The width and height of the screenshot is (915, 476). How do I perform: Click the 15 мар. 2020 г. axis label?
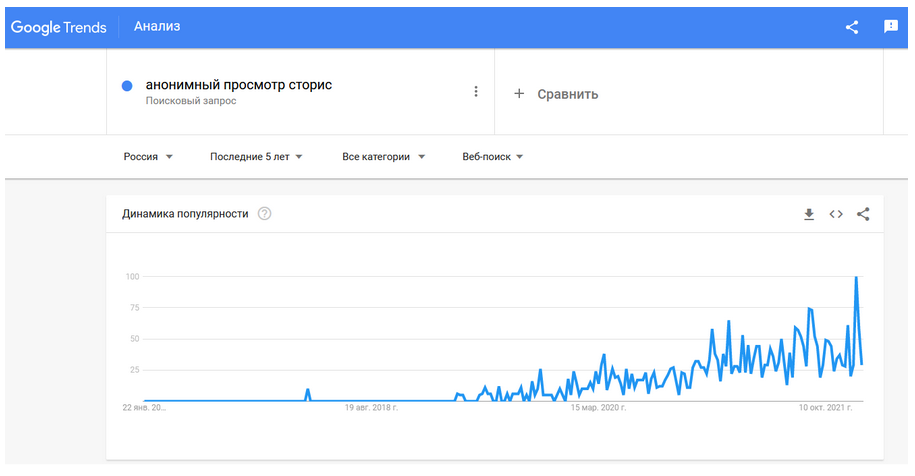point(598,408)
